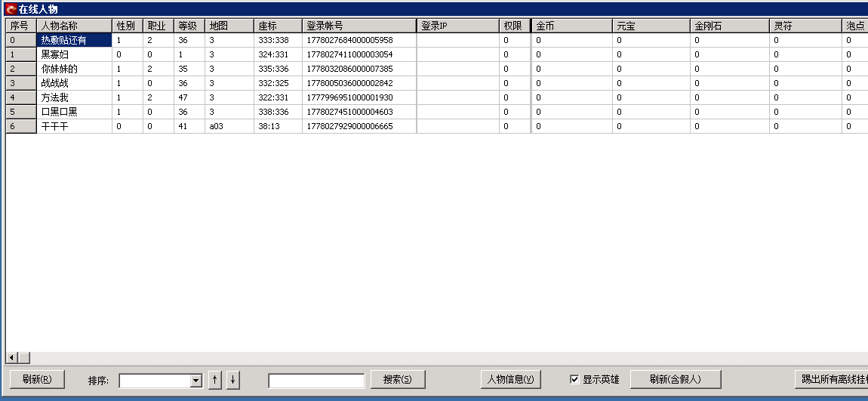This screenshot has height=401, width=868.
Task: Click the sort ascending up arrow button
Action: (215, 380)
